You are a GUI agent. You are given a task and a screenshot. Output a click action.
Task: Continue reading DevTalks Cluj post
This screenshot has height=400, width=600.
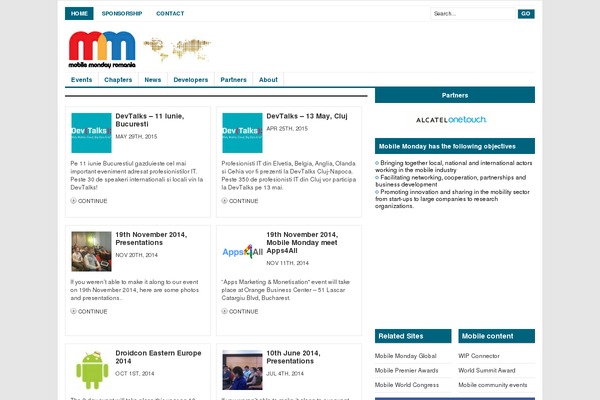[x=243, y=201]
